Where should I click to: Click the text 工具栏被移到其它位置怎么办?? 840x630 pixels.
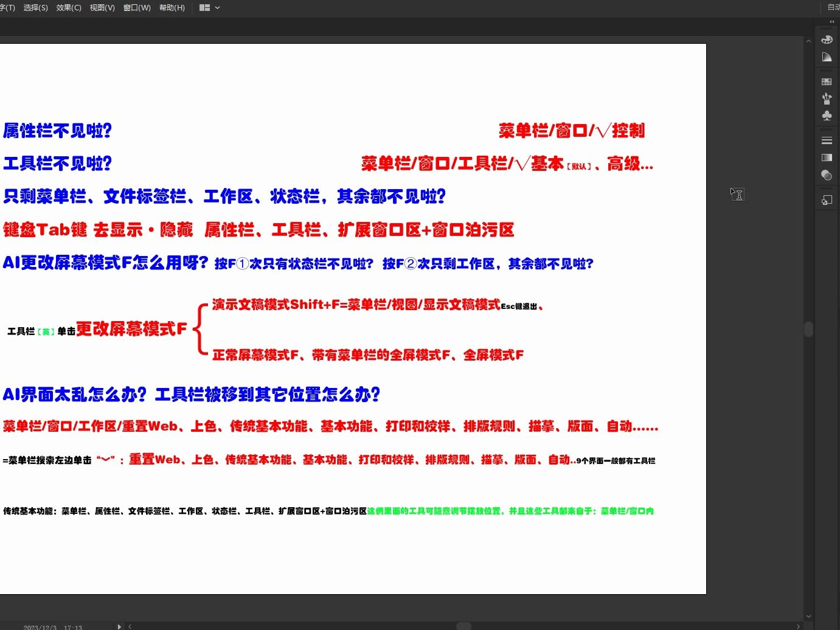coord(268,395)
